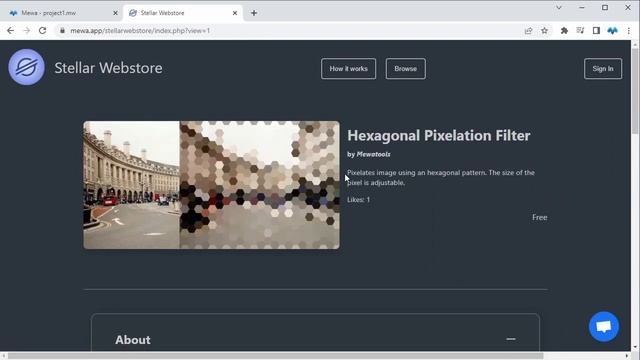
Task: Click the Free price label
Action: point(540,218)
